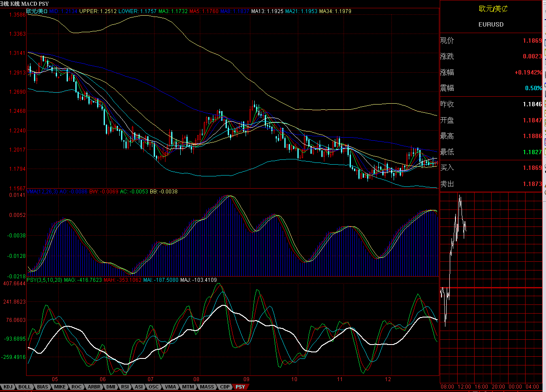The height and width of the screenshot is (392, 546).
Task: Switch to the KDJ indicator tab
Action: click(x=7, y=387)
